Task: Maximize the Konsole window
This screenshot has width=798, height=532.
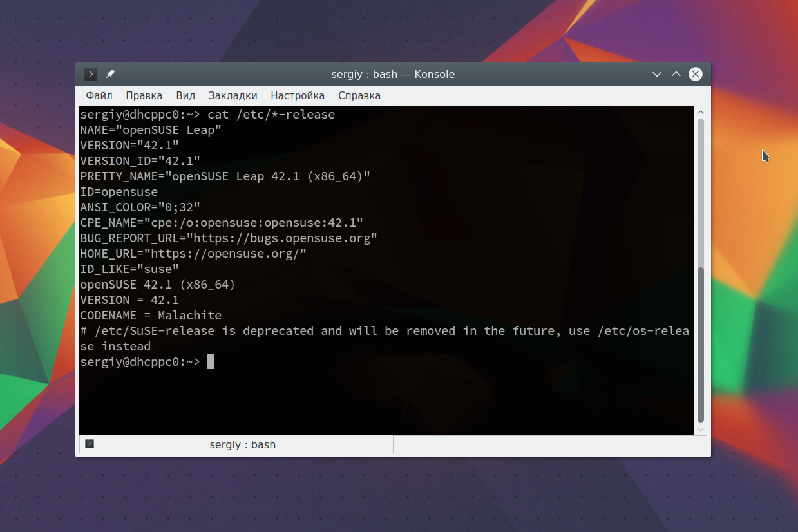Action: (676, 74)
